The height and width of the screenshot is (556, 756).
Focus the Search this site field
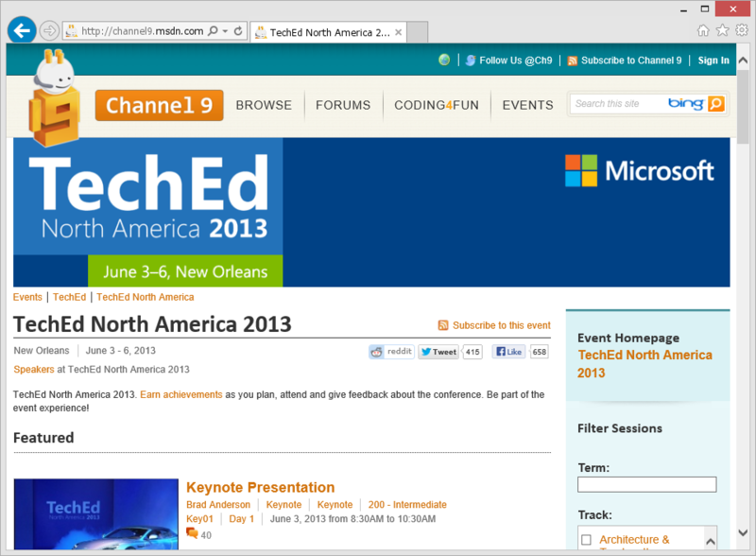(618, 104)
